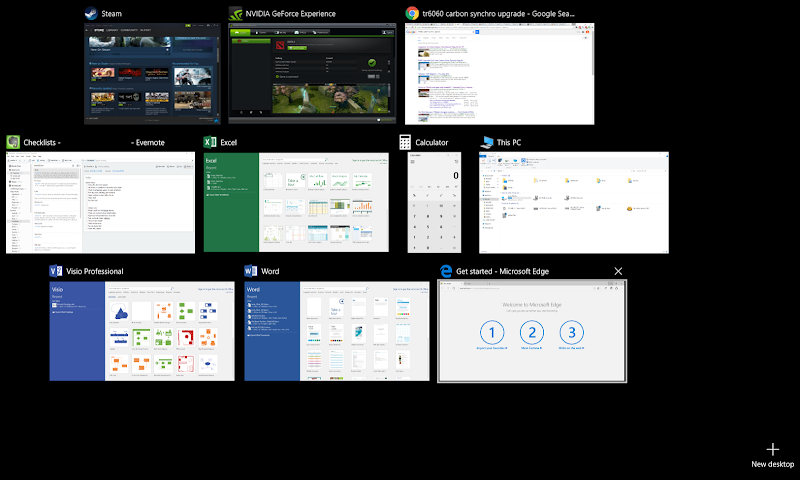
Task: Click the blue Word icon in the window title
Action: [x=251, y=271]
